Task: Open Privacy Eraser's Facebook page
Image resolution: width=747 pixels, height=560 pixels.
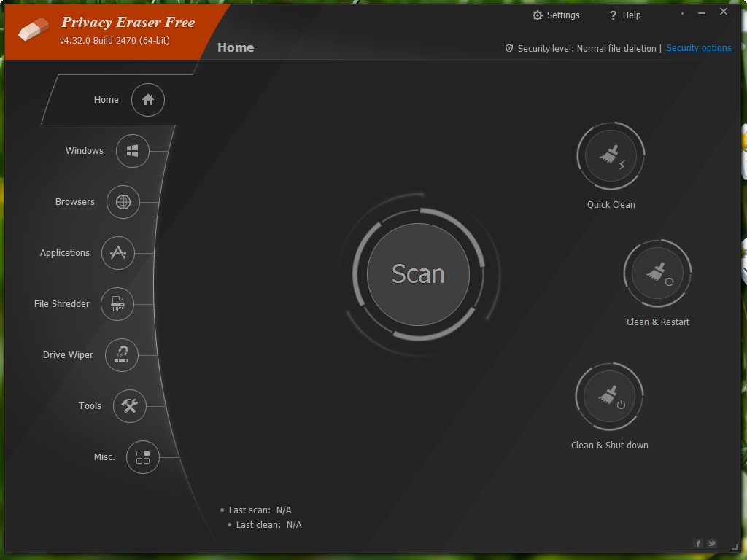Action: coord(698,543)
